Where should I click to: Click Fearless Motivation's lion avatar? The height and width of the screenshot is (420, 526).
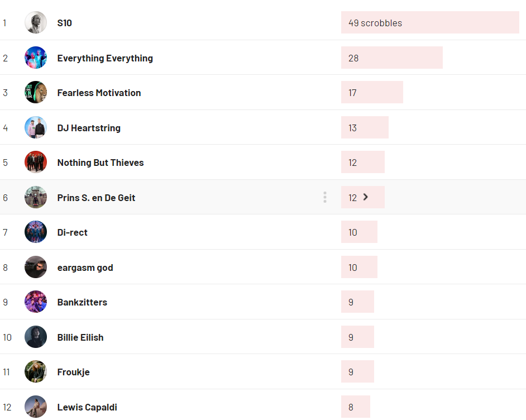coord(36,93)
